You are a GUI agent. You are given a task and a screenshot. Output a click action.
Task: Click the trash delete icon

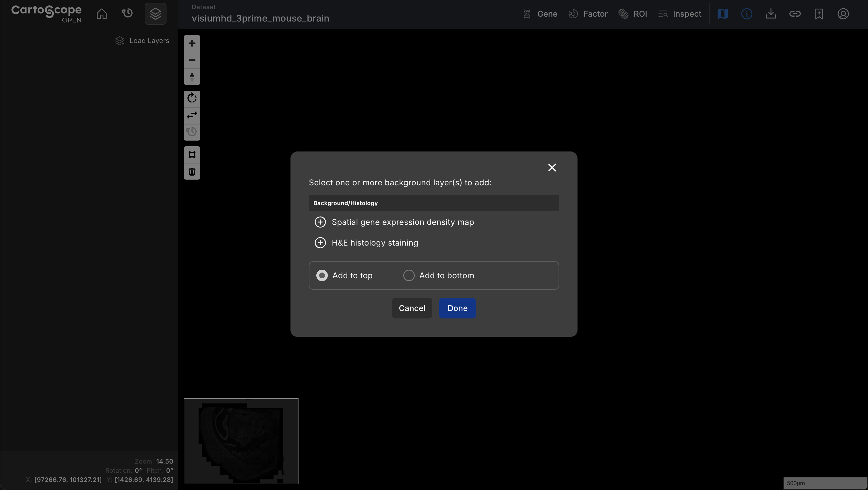tap(192, 172)
